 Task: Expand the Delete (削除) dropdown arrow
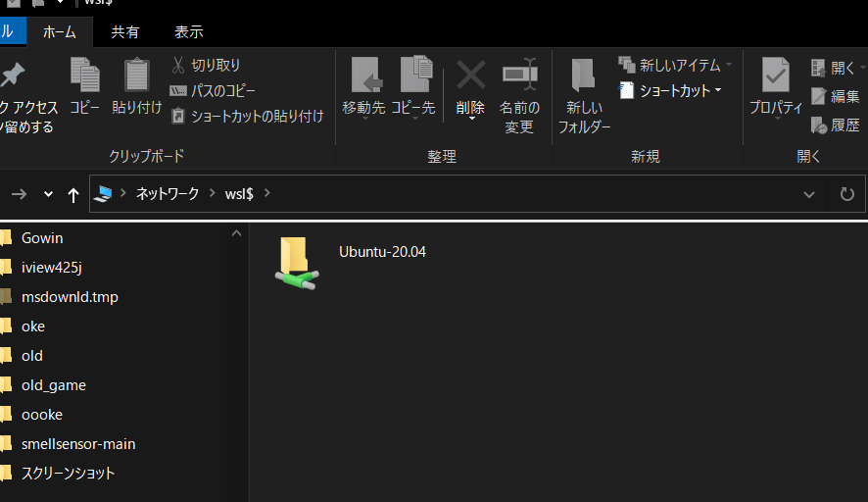(471, 119)
